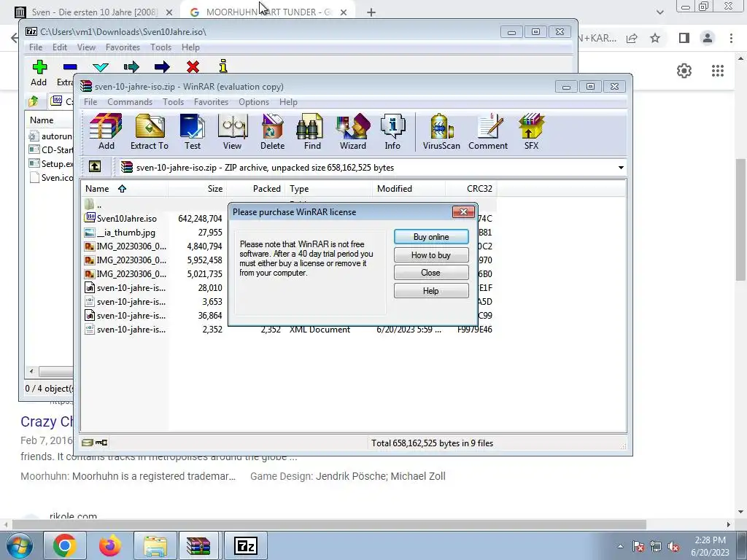
Task: Run VirusScan on archive
Action: tap(441, 132)
